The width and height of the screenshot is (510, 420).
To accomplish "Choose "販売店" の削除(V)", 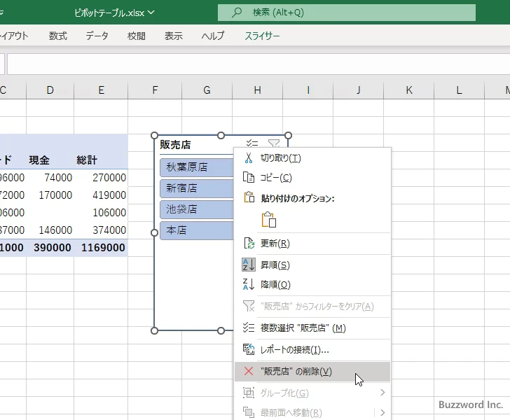I will point(312,371).
